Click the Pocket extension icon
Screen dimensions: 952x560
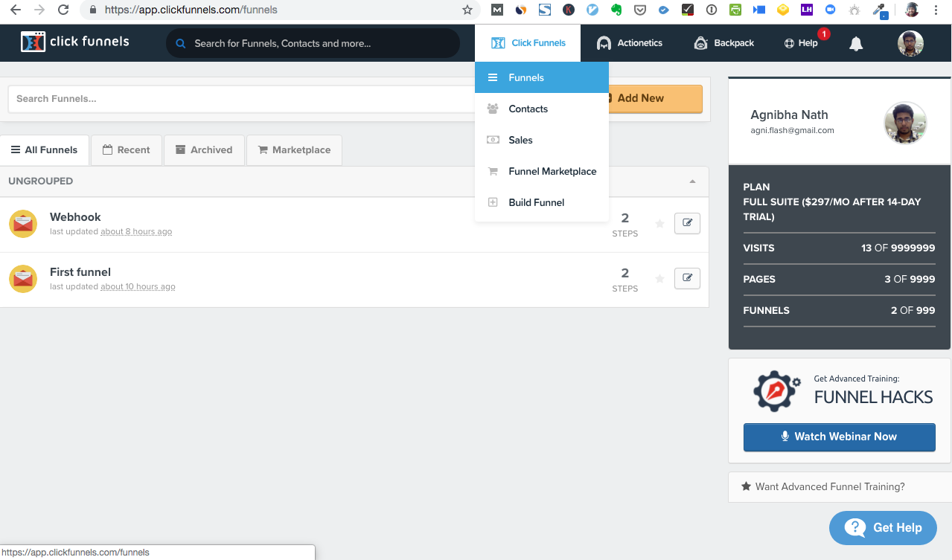click(639, 10)
